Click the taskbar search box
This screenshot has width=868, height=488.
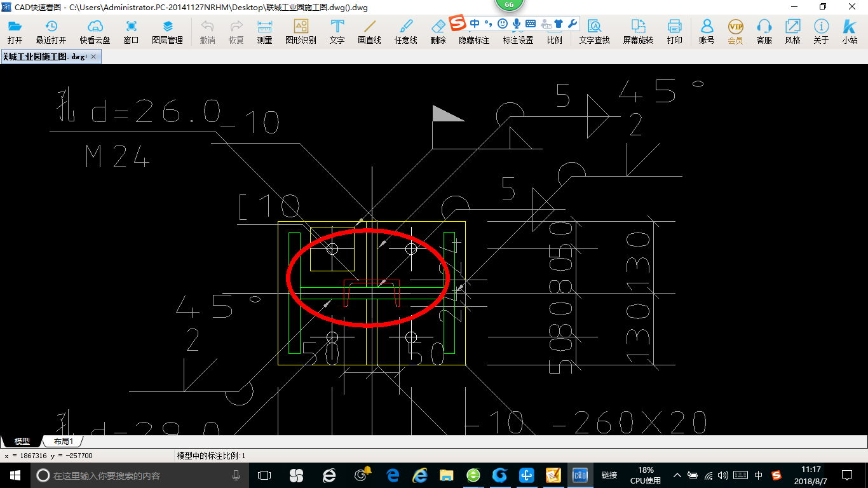pos(139,475)
